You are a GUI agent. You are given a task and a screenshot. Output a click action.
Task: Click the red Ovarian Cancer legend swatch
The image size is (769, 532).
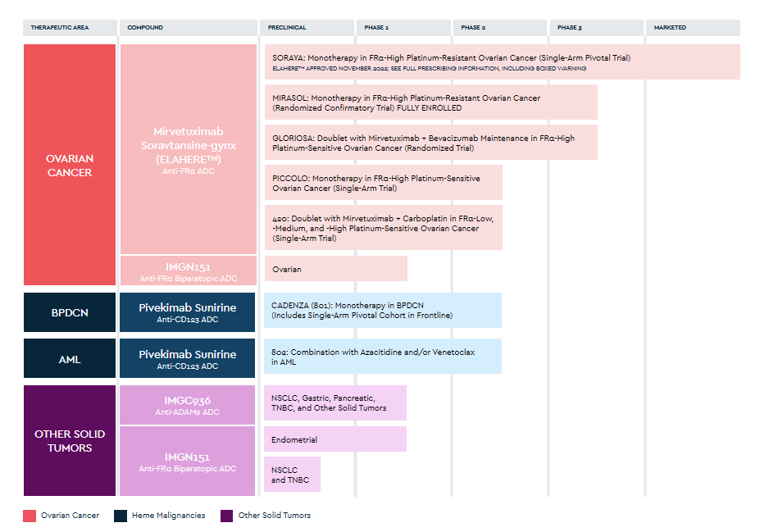pyautogui.click(x=30, y=516)
